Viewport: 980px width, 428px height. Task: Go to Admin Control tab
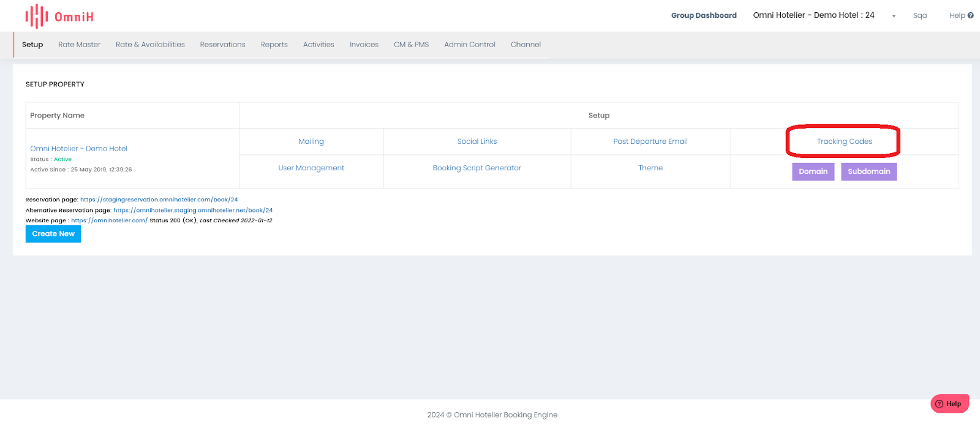coord(470,45)
